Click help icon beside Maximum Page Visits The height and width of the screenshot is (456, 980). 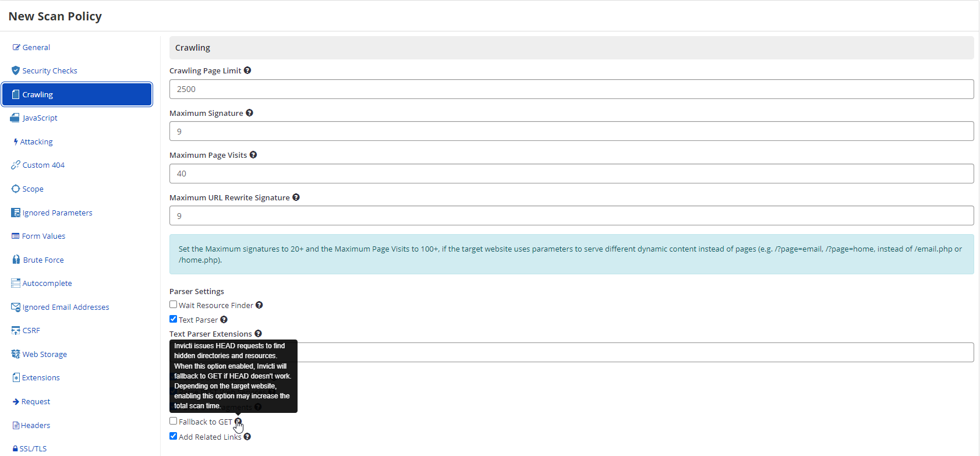pyautogui.click(x=253, y=155)
